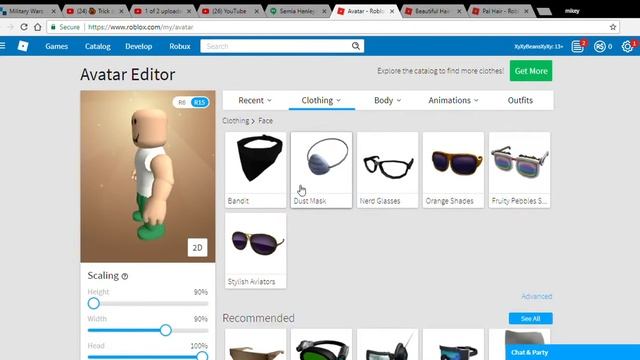Click the browser address bar URL

coord(141,27)
